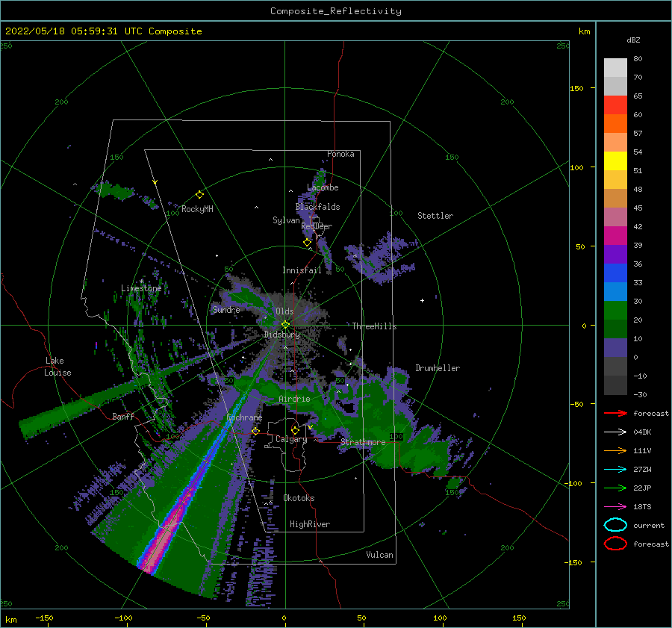The width and height of the screenshot is (672, 628).
Task: Click the HighRiver city label
Action: (x=310, y=524)
